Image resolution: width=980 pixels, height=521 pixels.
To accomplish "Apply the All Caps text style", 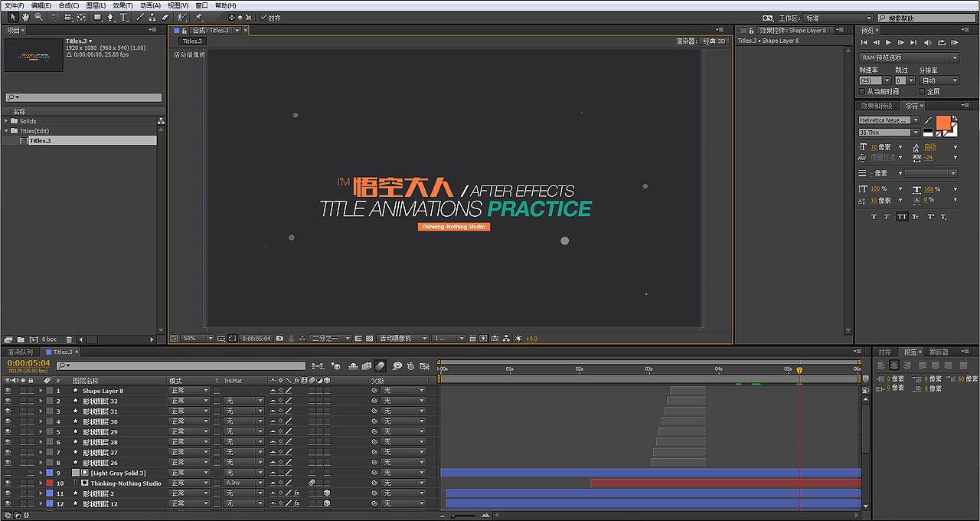I will click(902, 217).
